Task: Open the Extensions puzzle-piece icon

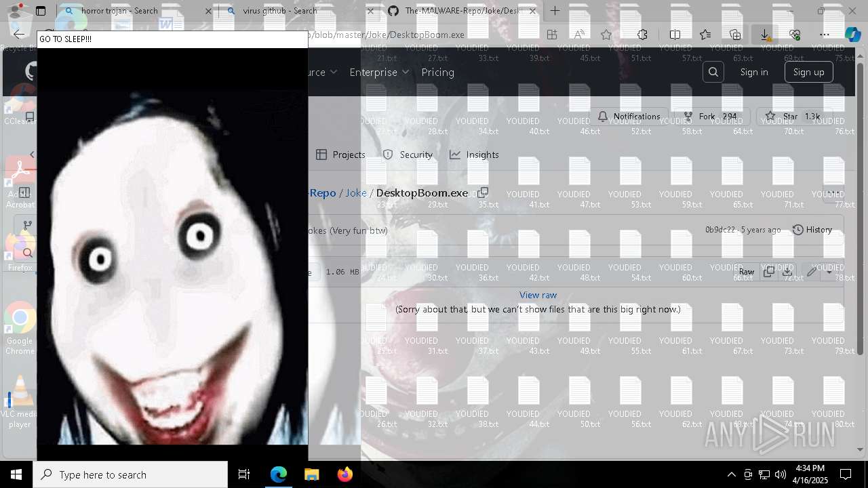Action: [x=642, y=35]
